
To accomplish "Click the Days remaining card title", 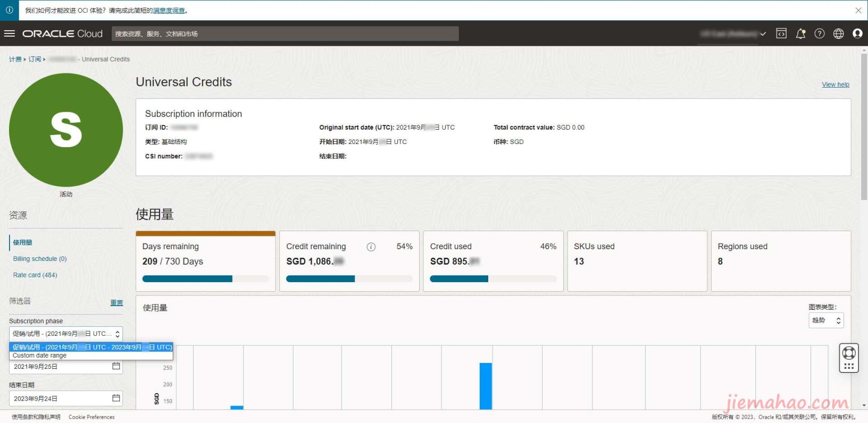I will tap(171, 247).
